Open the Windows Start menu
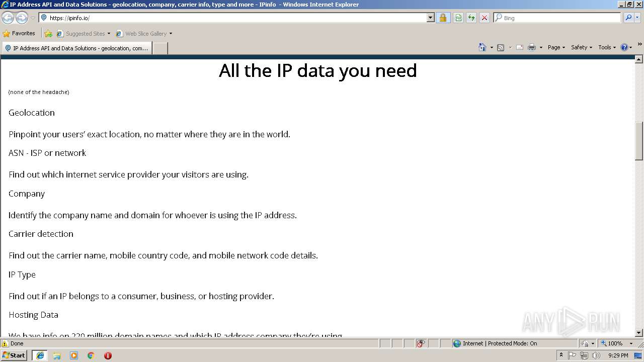The height and width of the screenshot is (362, 644). click(x=14, y=355)
